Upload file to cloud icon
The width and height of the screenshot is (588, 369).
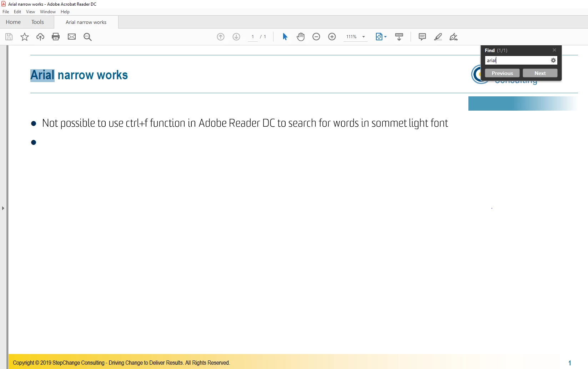40,37
